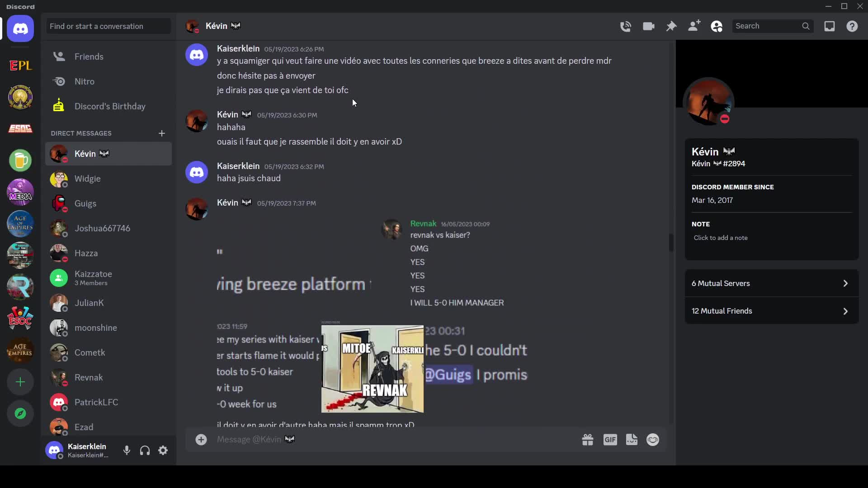
Task: Toggle the user profile panel
Action: [x=717, y=26]
